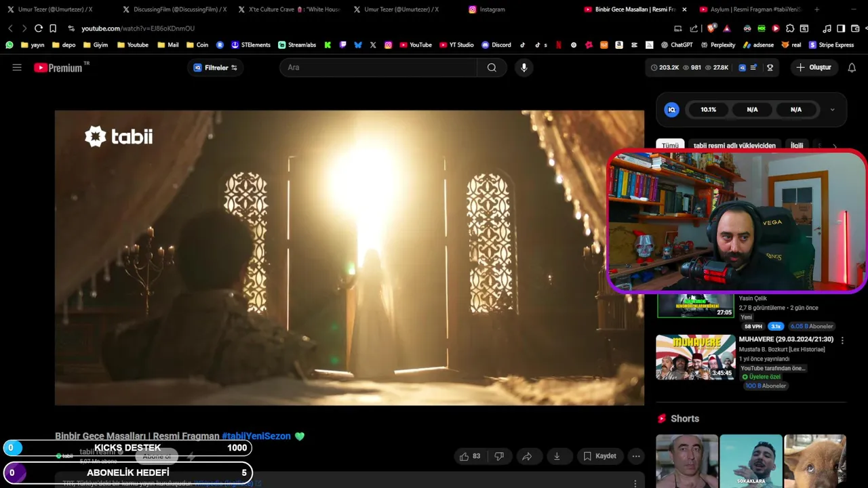Image resolution: width=868 pixels, height=488 pixels.
Task: Go forward in browser history
Action: [x=24, y=28]
